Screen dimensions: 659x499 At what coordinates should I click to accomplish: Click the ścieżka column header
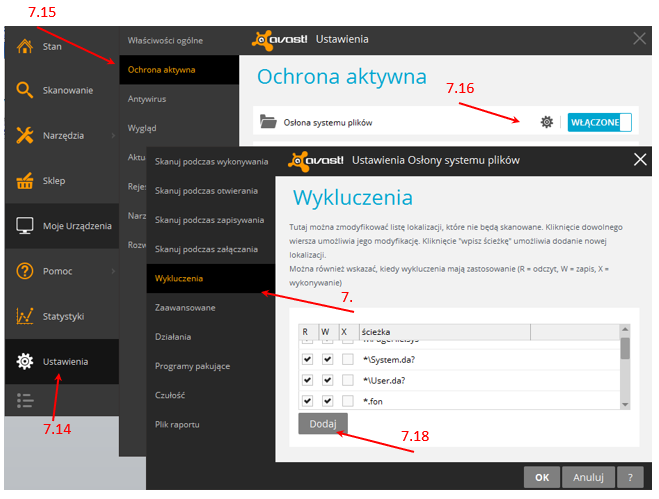click(x=445, y=332)
